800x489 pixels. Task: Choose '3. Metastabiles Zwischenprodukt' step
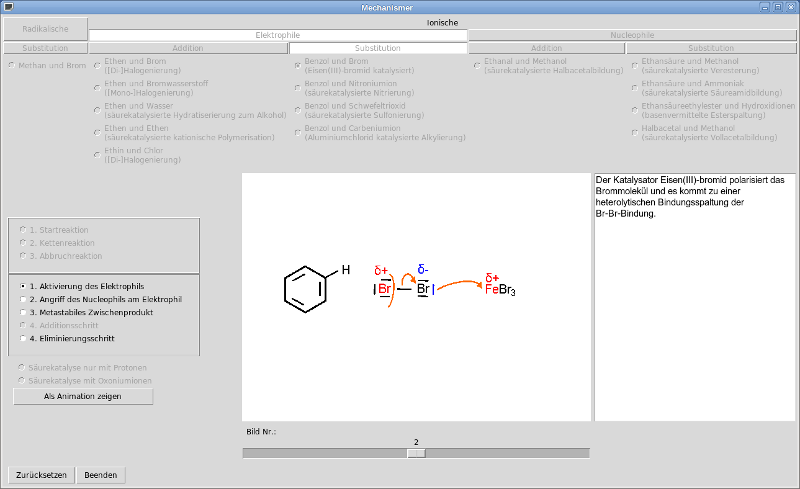coord(23,312)
